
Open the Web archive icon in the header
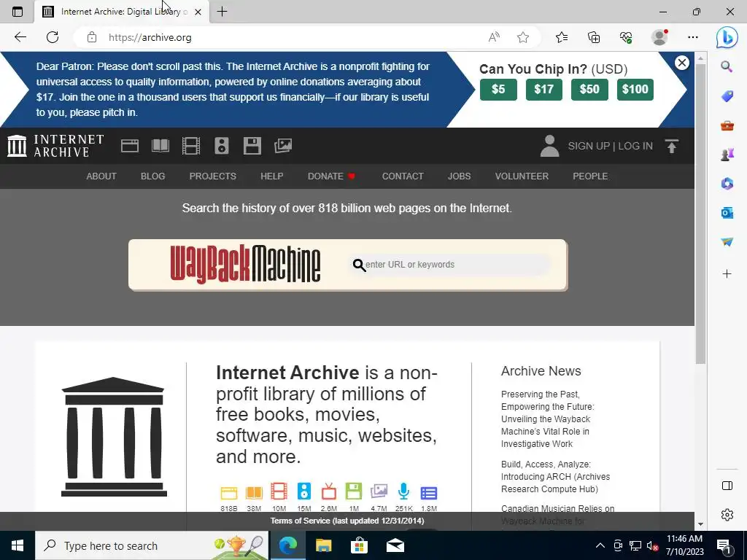click(x=130, y=146)
